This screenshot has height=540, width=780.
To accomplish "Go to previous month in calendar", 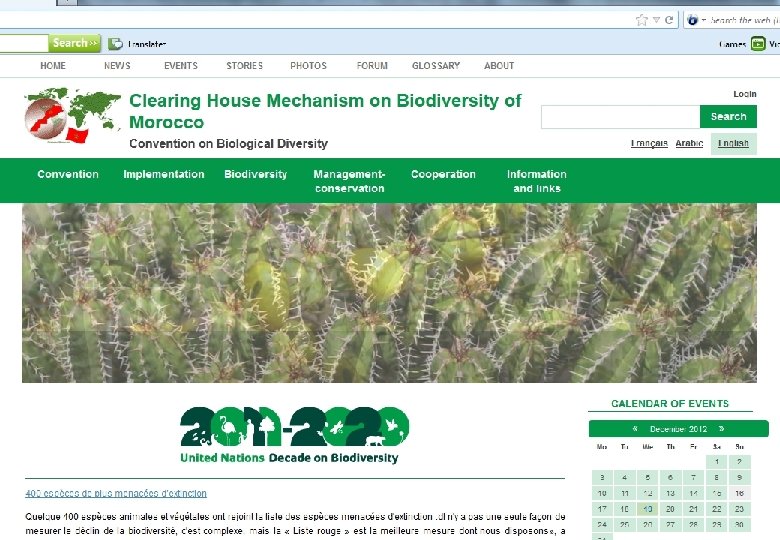I will click(x=635, y=429).
